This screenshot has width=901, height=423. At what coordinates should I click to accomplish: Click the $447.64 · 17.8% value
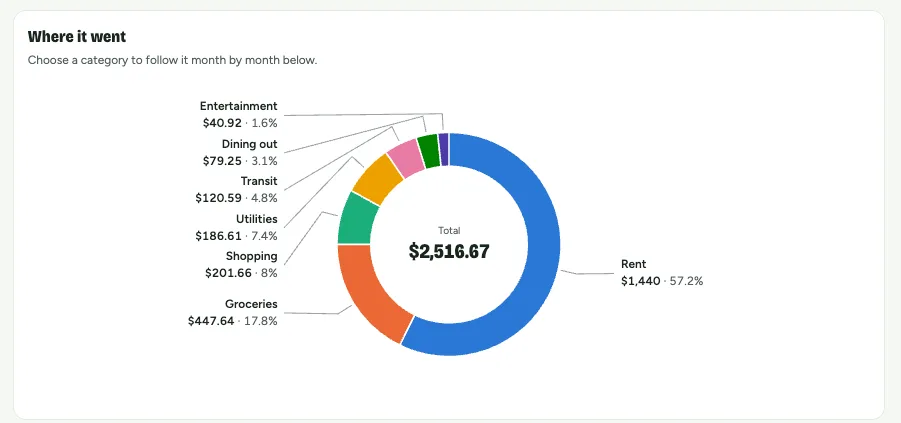(233, 321)
